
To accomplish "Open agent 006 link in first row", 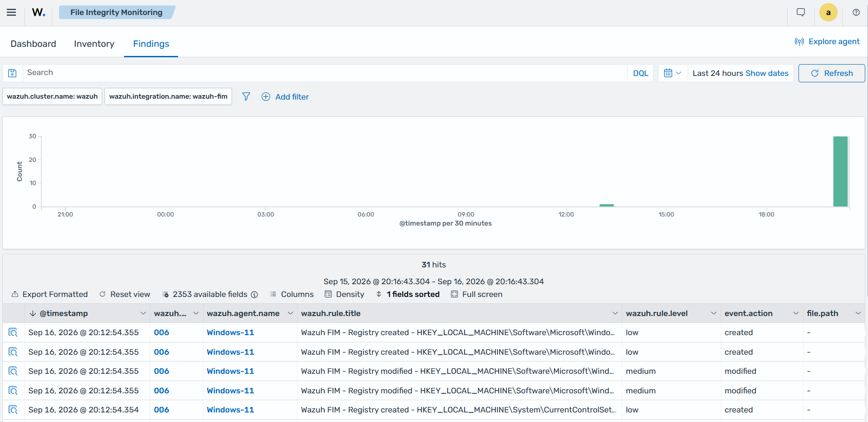I will (161, 332).
